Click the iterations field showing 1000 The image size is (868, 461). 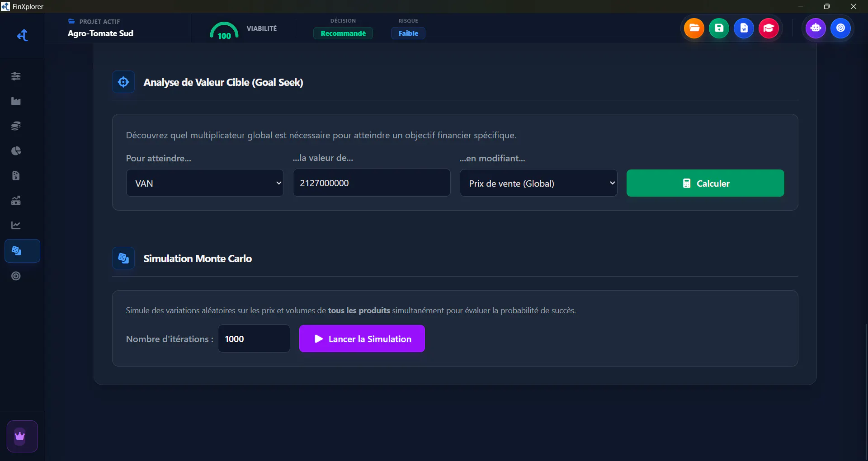tap(254, 339)
